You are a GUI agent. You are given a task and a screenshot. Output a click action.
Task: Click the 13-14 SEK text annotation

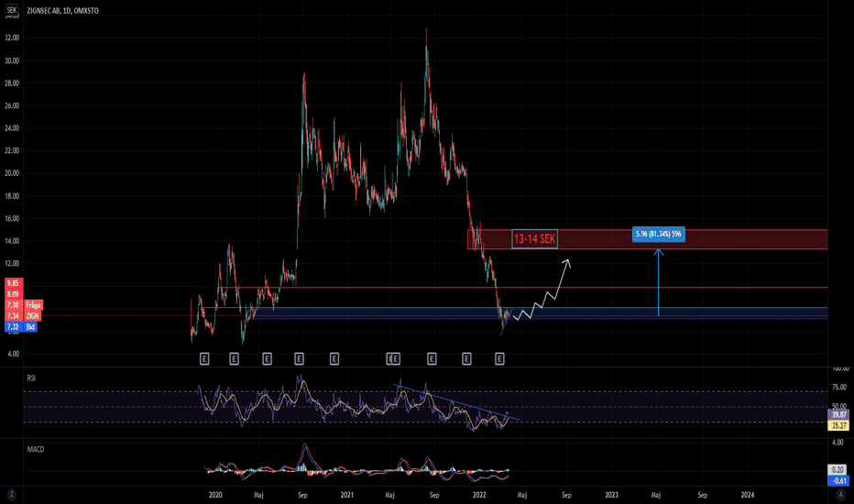coord(535,238)
